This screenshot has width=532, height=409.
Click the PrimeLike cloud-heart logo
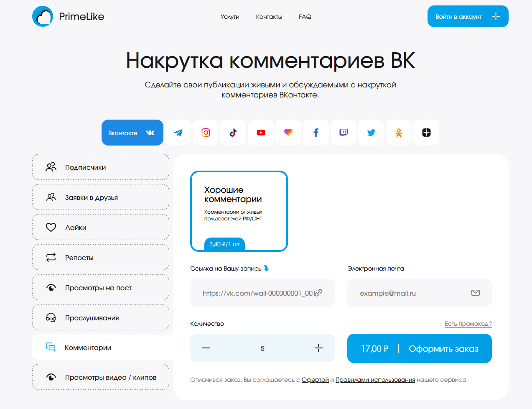43,16
